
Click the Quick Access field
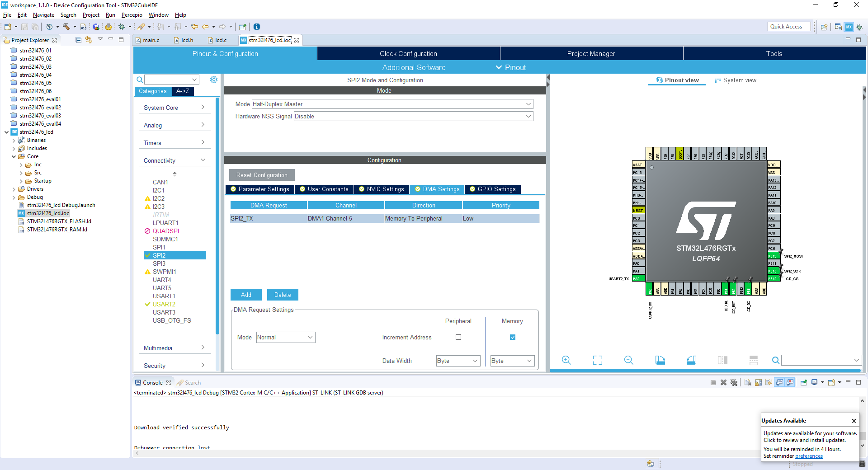(x=789, y=27)
